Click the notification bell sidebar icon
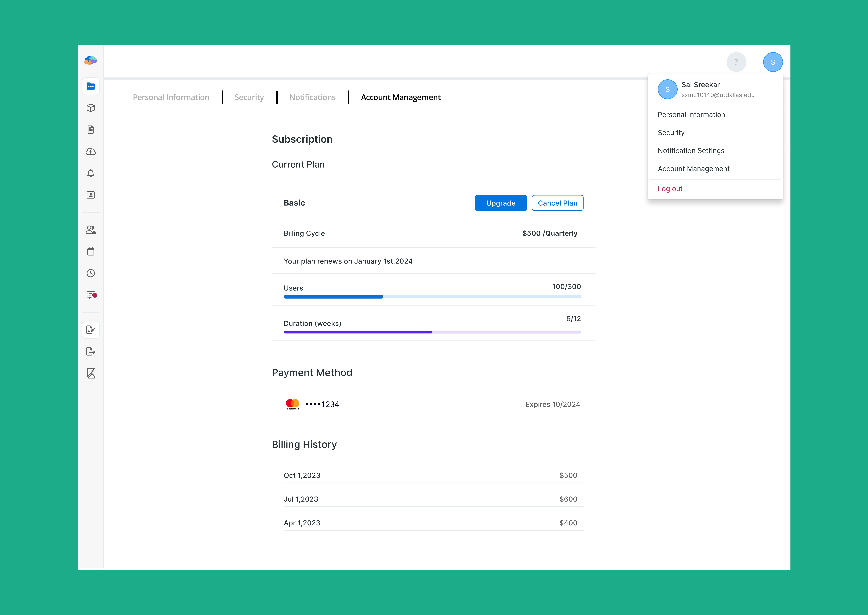 (91, 173)
